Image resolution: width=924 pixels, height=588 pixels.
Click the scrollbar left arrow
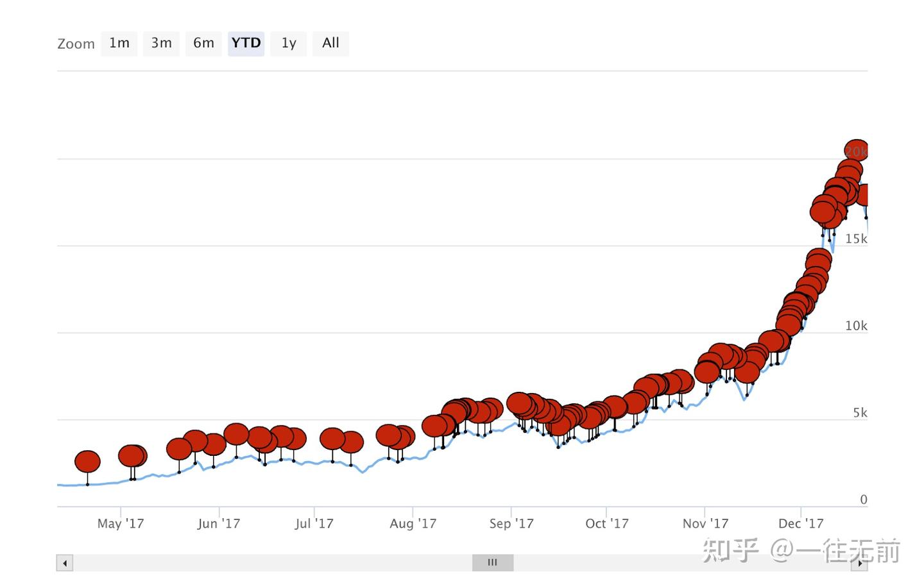64,563
